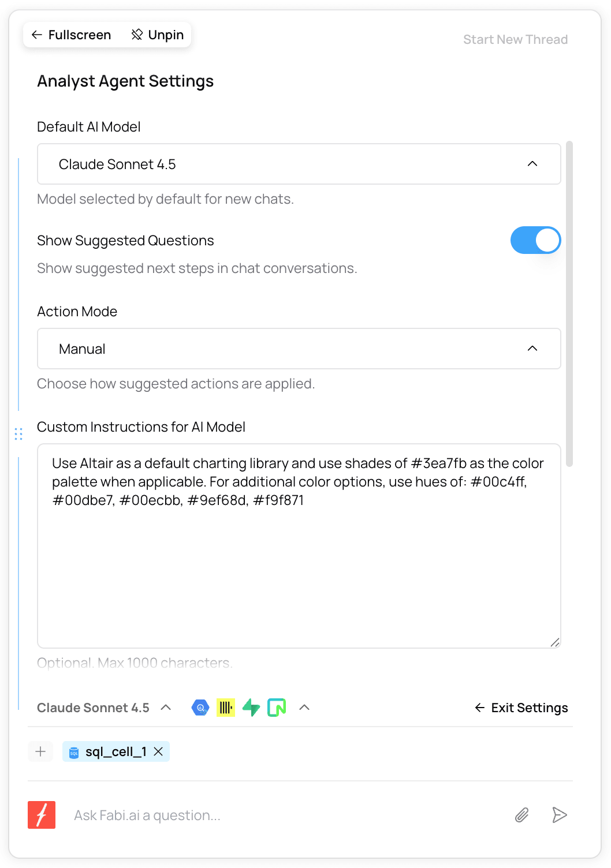Open the Default AI Model dropdown
611x868 pixels.
[x=299, y=164]
